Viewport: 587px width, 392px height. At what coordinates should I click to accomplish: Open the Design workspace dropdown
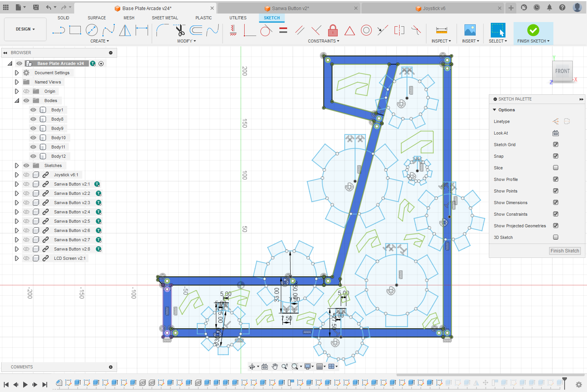coord(25,29)
